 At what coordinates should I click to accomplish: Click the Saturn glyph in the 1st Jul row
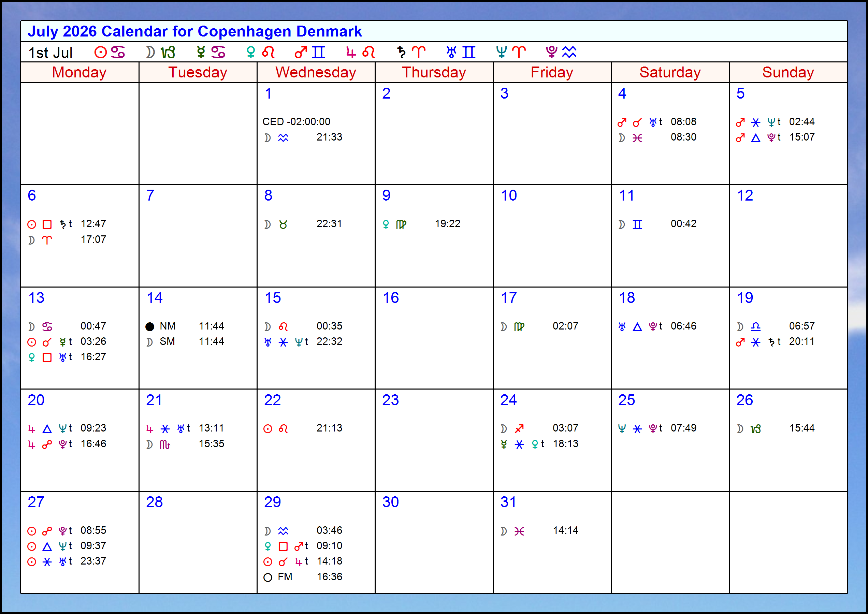401,52
